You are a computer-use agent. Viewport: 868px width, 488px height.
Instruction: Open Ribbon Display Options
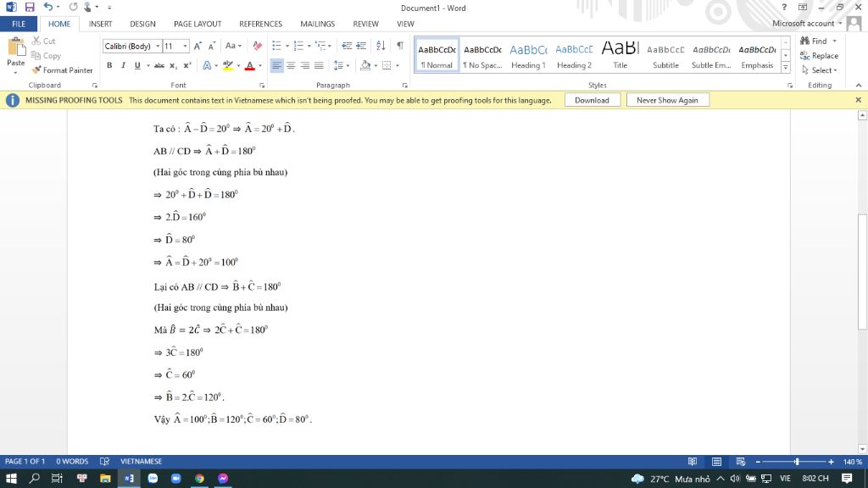pyautogui.click(x=803, y=7)
